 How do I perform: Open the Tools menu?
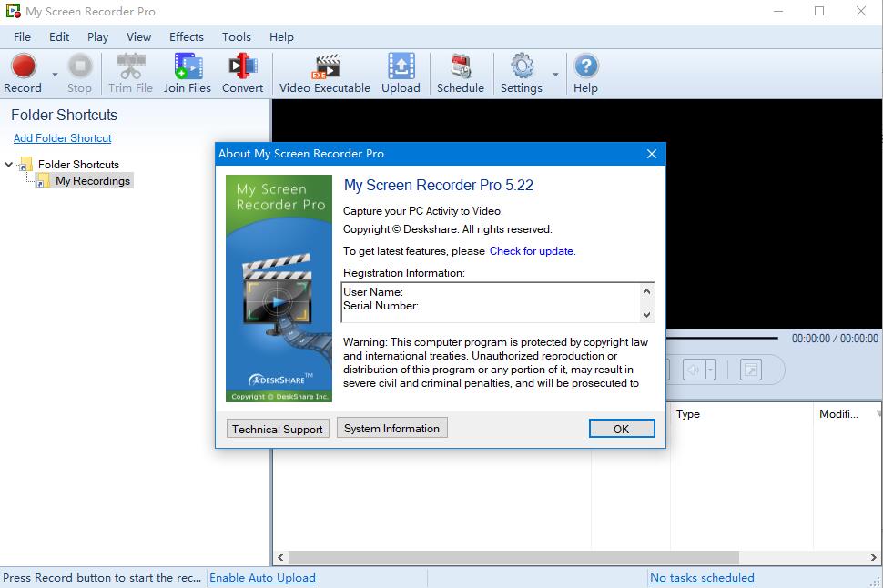[x=237, y=37]
